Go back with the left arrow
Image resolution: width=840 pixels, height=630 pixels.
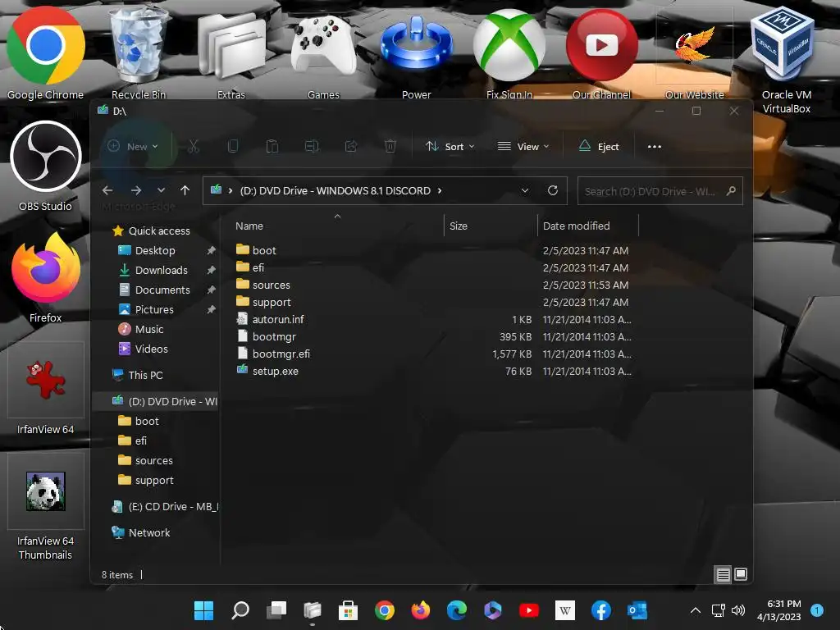[107, 190]
